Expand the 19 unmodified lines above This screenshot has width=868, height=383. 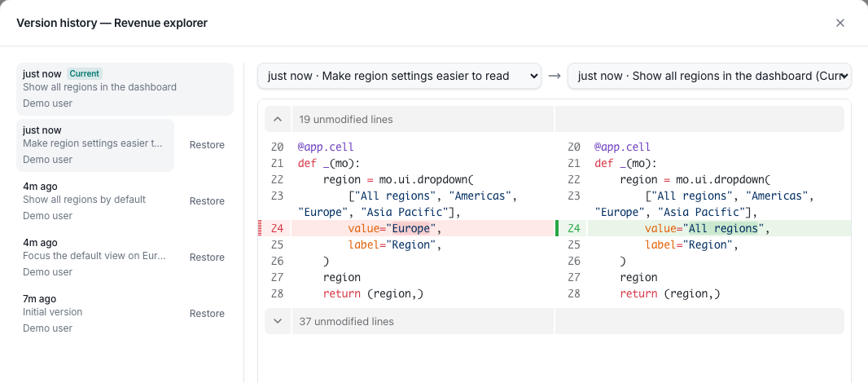(x=278, y=119)
